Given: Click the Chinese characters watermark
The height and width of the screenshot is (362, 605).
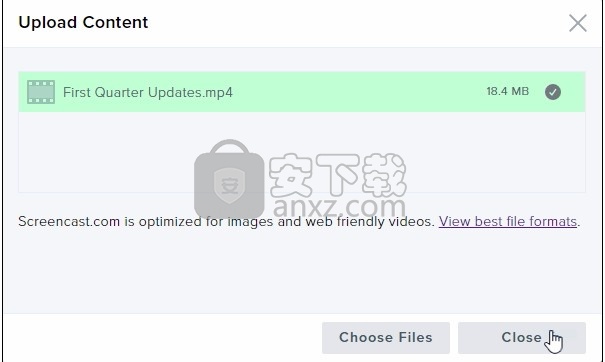Looking at the screenshot, I should point(338,174).
